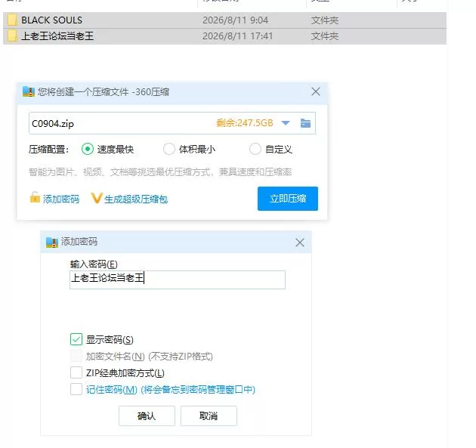The height and width of the screenshot is (448, 476).
Task: Click the date 2026/8/11 17:41
Action: (238, 36)
